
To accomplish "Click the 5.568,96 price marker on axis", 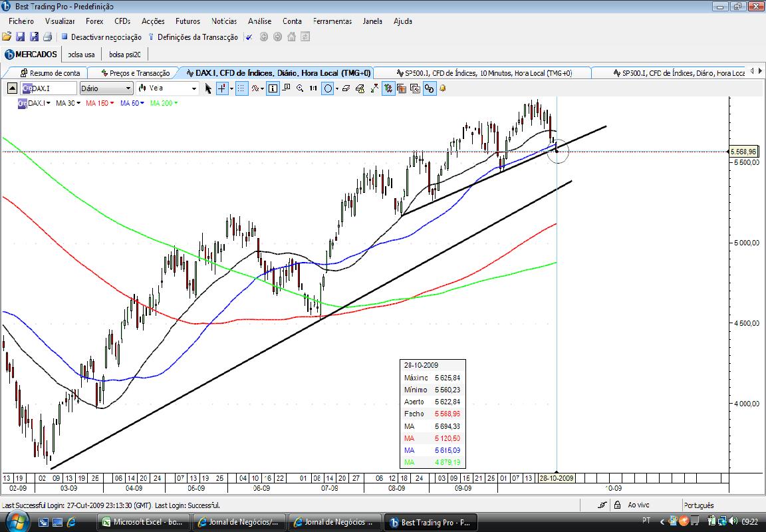I will (x=743, y=152).
